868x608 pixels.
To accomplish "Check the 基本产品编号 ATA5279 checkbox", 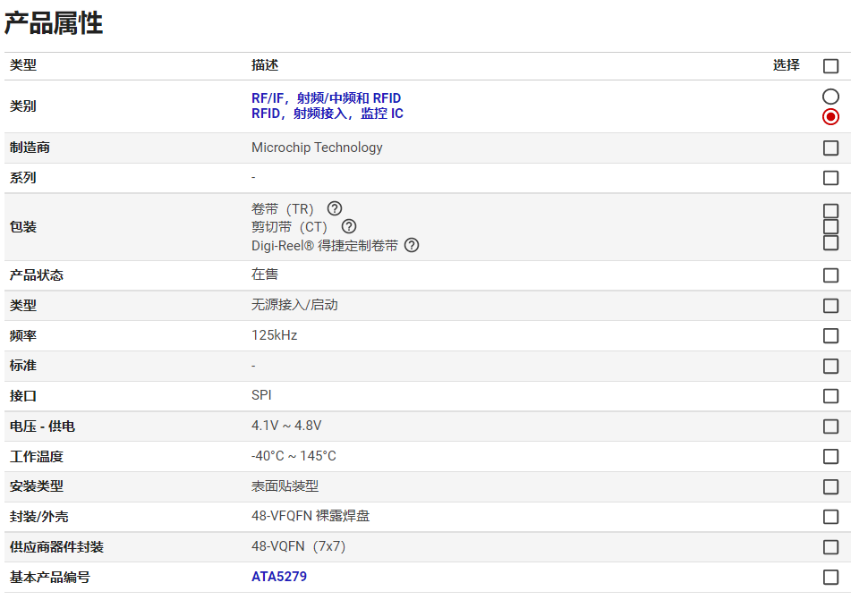I will tap(830, 577).
